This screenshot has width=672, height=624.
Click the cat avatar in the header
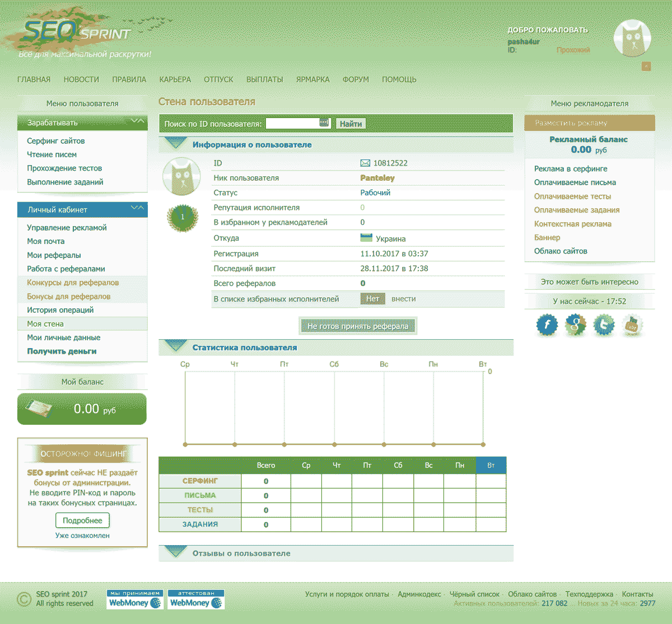coord(633,38)
